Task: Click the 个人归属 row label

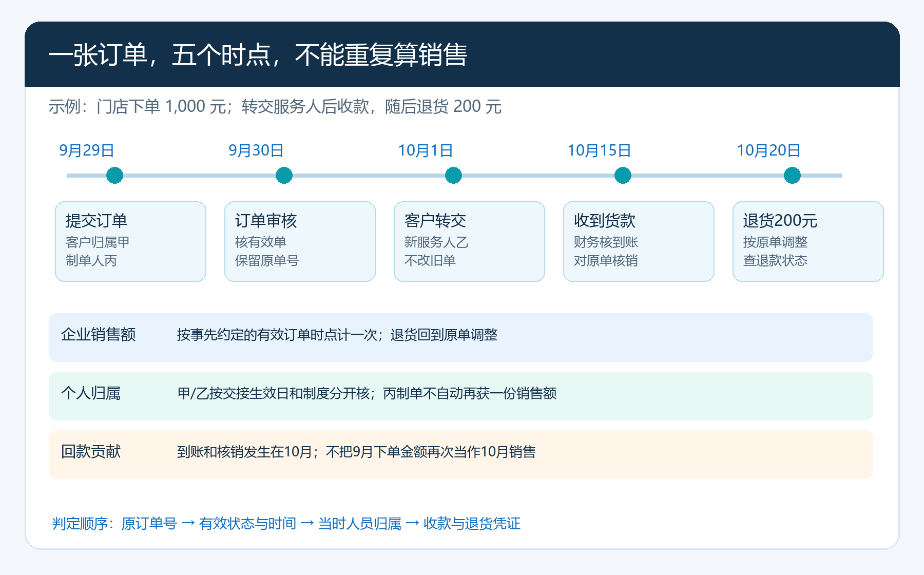Action: (91, 393)
